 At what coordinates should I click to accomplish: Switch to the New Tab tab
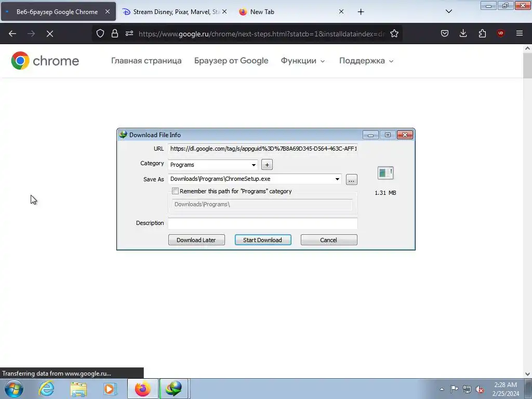click(x=292, y=12)
